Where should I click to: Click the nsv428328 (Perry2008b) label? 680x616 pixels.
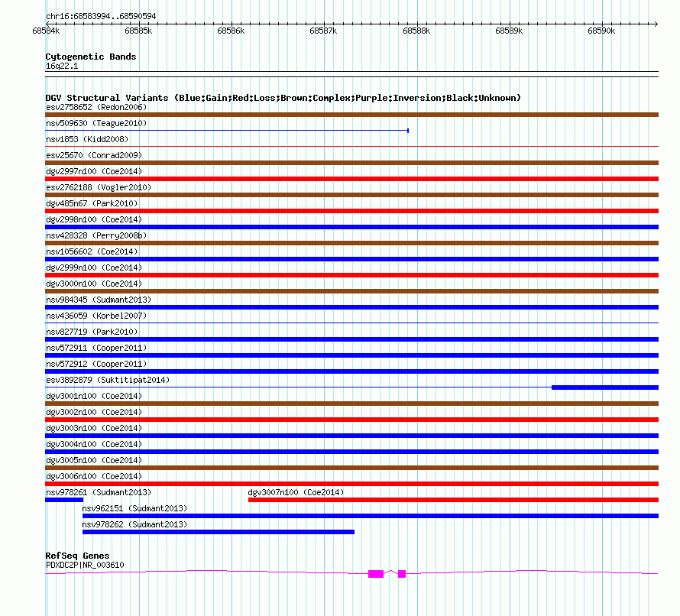tap(96, 235)
